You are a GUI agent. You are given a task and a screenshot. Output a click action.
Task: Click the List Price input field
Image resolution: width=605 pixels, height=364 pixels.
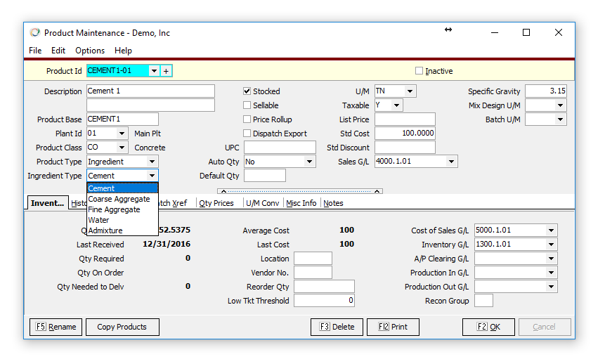point(405,119)
